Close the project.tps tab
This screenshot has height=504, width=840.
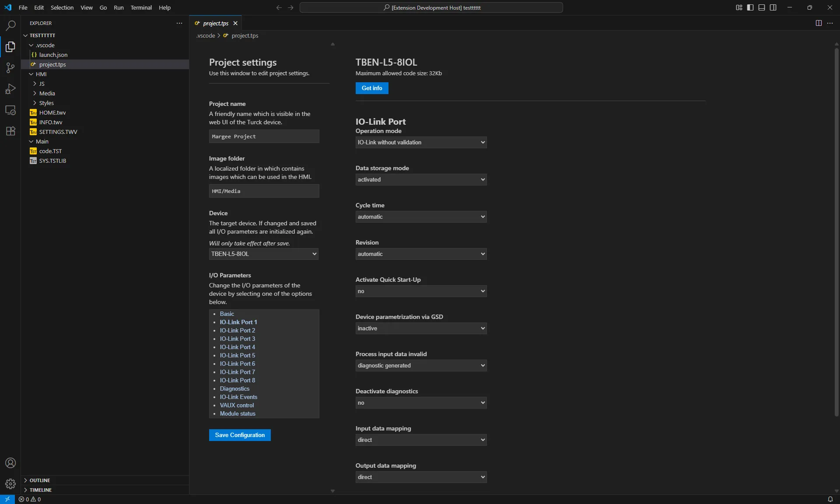click(x=235, y=23)
